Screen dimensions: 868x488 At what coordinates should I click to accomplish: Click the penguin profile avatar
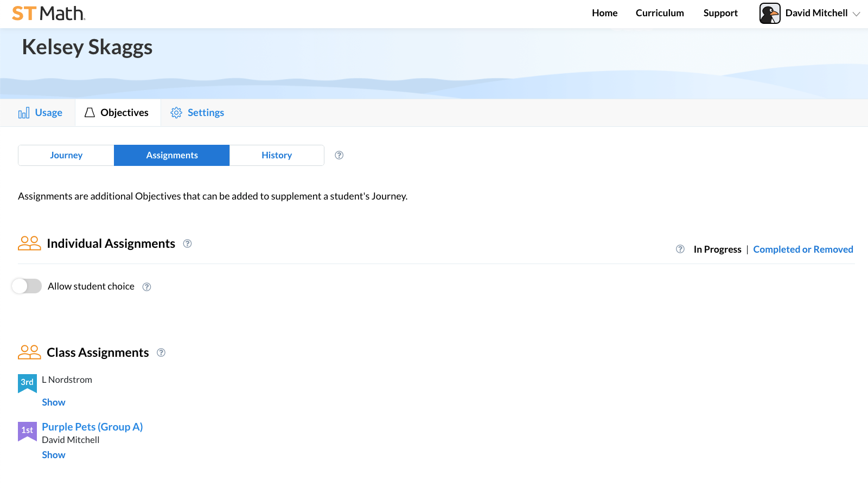coord(769,13)
